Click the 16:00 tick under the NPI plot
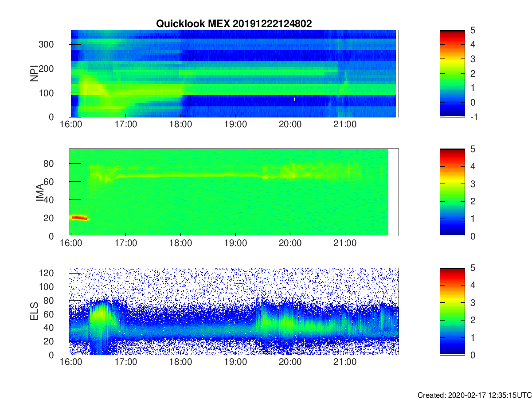Image resolution: width=532 pixels, height=399 pixels. tap(71, 125)
